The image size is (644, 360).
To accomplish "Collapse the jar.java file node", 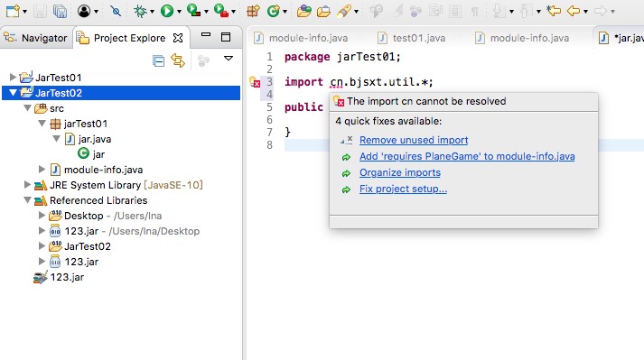I will [x=56, y=139].
